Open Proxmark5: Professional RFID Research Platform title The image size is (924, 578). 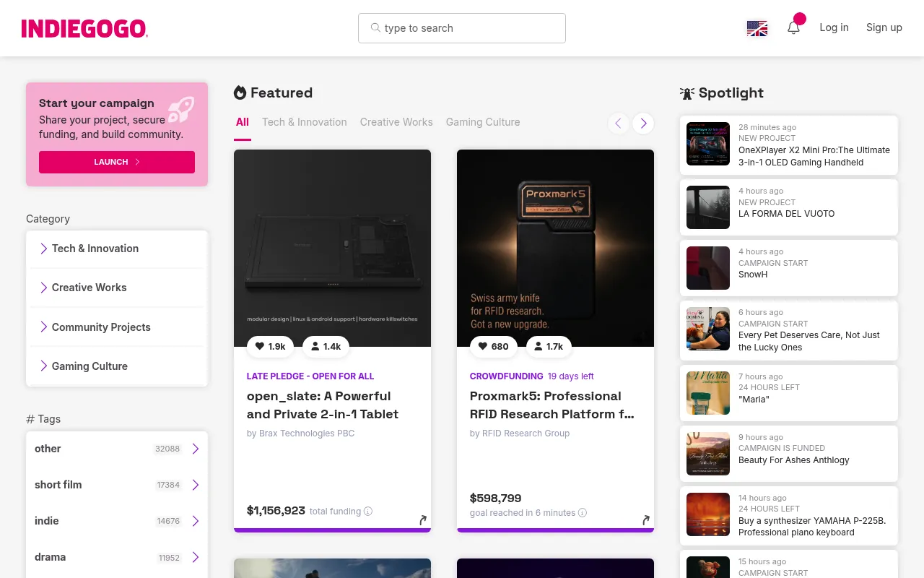coord(552,405)
